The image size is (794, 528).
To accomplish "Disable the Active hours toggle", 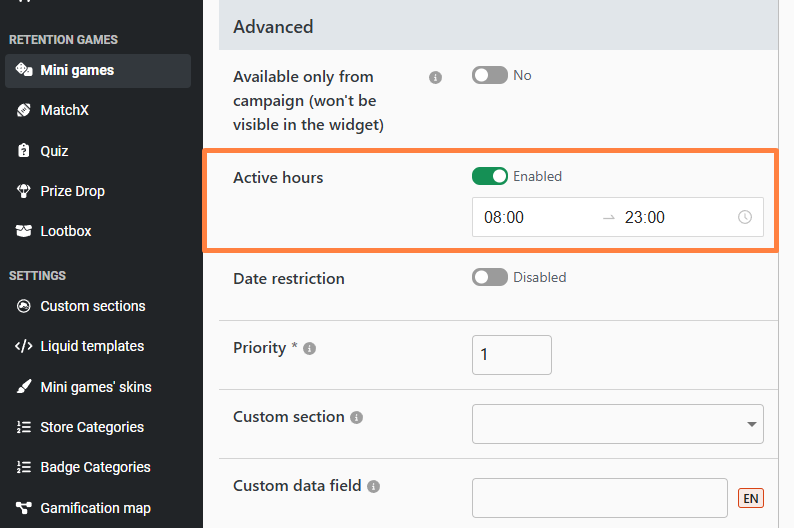I will click(x=490, y=177).
